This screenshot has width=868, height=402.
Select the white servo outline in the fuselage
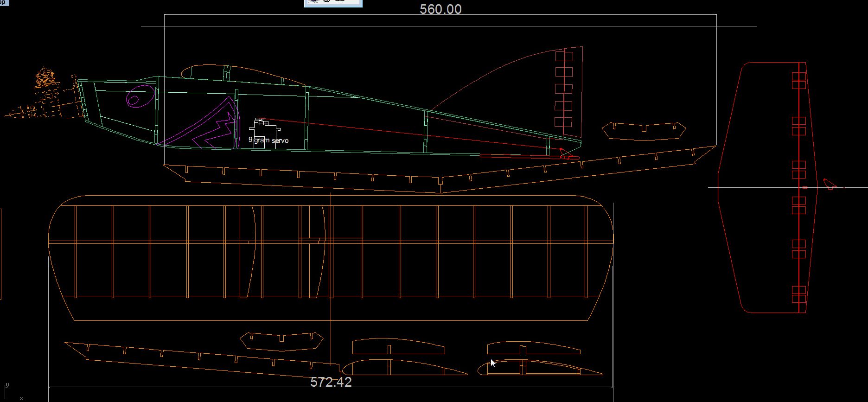(265, 133)
